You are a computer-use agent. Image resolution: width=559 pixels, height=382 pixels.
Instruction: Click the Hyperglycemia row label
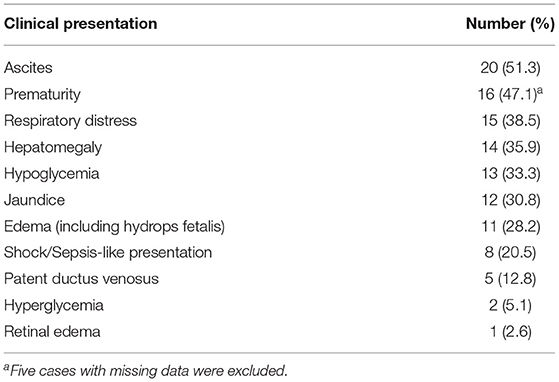point(54,305)
